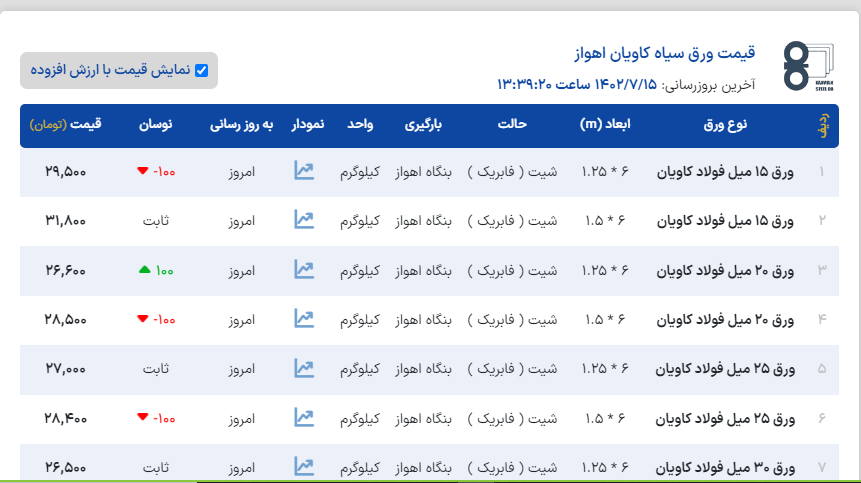
Task: Open price chart for row 2 (15 mil, 6 * 1.5)
Action: point(303,220)
